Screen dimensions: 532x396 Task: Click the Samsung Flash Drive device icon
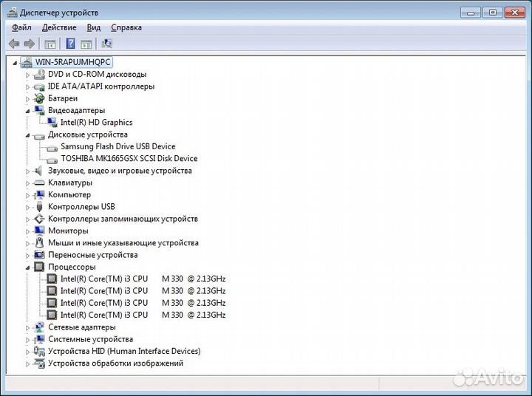[52, 148]
